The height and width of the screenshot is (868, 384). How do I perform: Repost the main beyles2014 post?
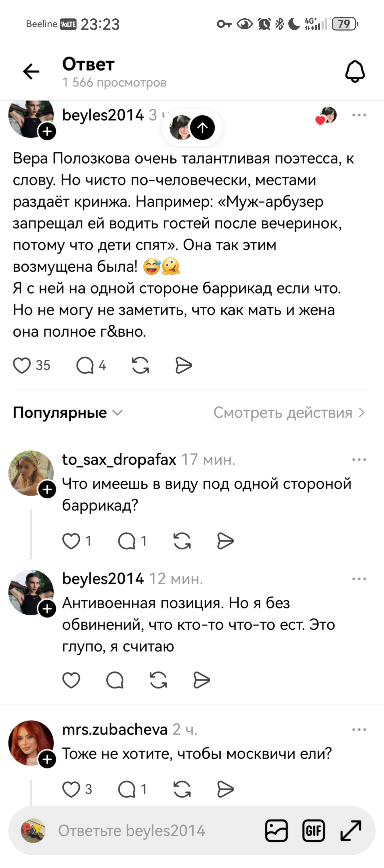click(140, 365)
